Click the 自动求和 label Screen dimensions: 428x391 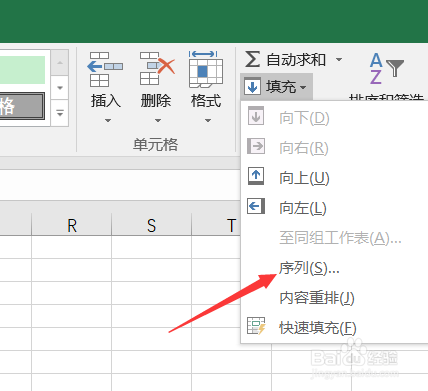(296, 60)
